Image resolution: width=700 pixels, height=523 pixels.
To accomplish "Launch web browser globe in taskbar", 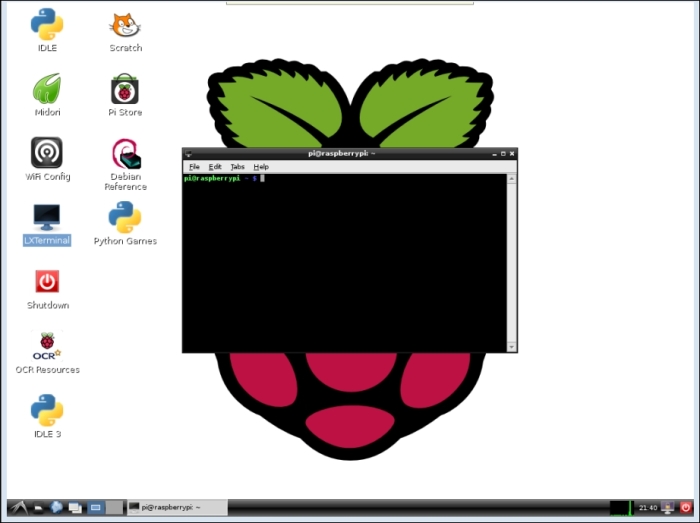I will tap(56, 507).
